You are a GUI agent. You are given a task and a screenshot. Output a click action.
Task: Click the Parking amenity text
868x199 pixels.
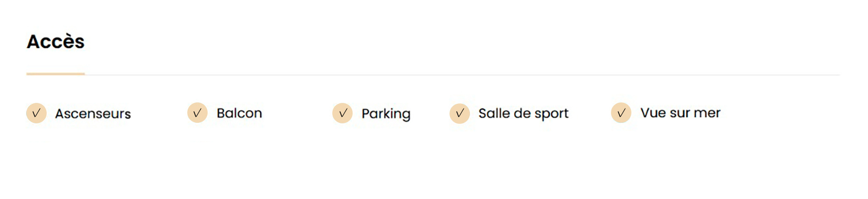point(386,114)
